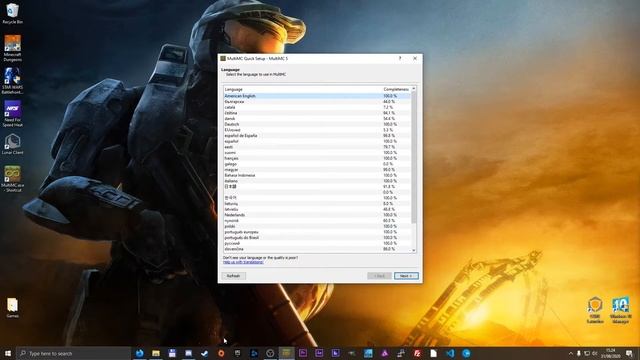Open the Recycle Bin desktop icon

pos(13,13)
